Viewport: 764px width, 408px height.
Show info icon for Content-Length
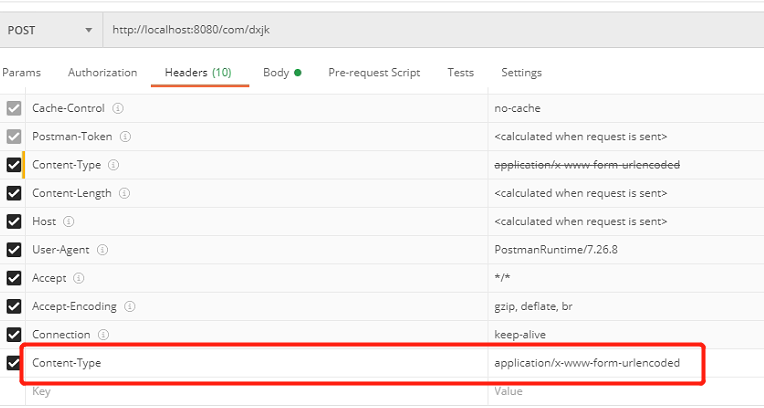tap(124, 193)
